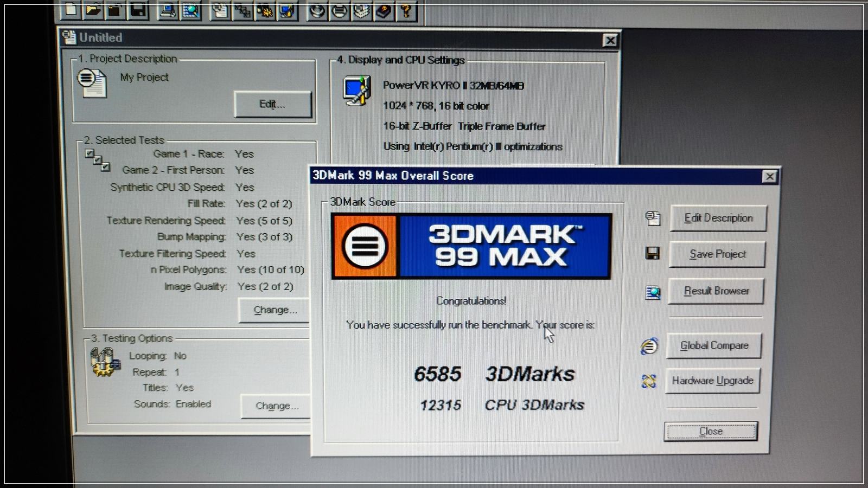Click the Titles: Yes setting
Viewport: 868px width, 488px height.
tap(168, 388)
